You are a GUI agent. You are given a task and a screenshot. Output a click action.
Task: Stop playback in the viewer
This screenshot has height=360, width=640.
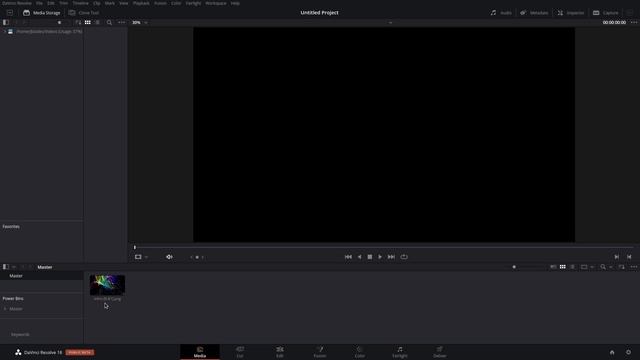pos(370,257)
